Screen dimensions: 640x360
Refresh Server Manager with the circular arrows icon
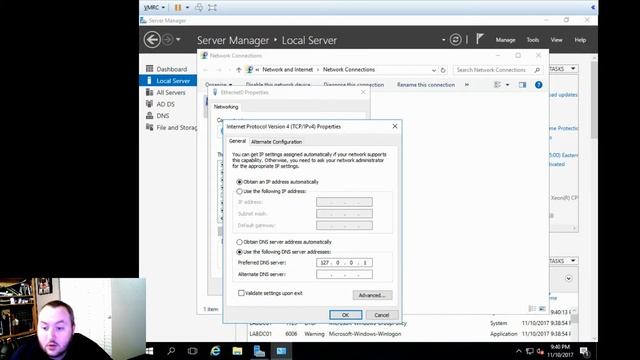pos(456,40)
